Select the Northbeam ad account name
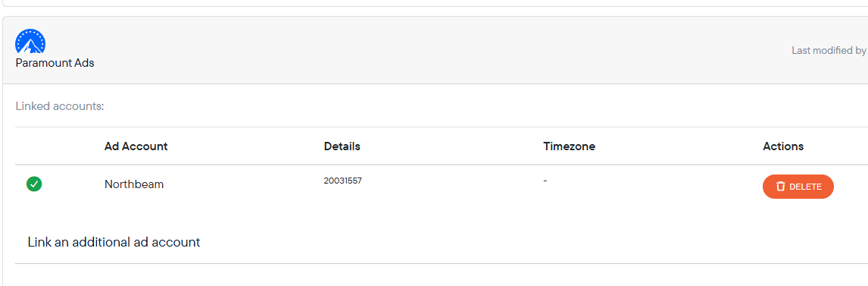 click(134, 184)
